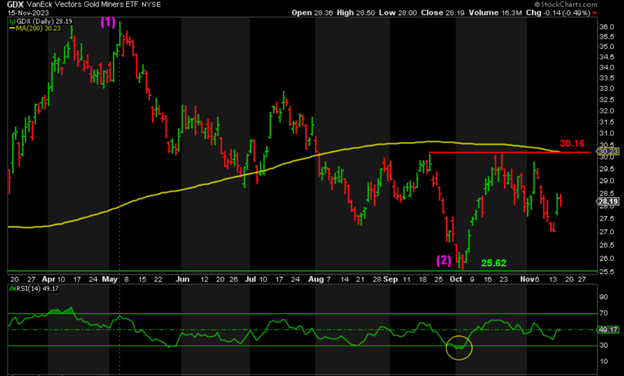Click the 70 level on RSI axis
Image resolution: width=624 pixels, height=376 pixels.
603,313
